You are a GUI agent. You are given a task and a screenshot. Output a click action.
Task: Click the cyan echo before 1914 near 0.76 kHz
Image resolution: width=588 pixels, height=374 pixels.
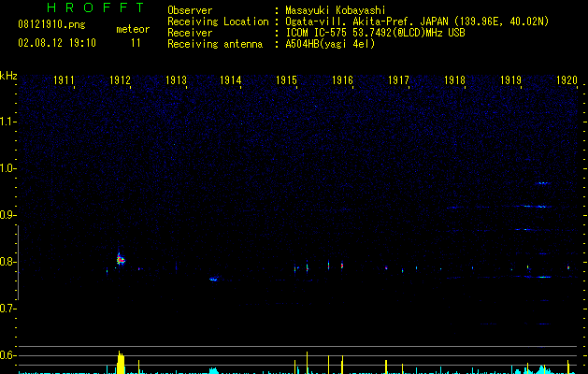click(214, 279)
